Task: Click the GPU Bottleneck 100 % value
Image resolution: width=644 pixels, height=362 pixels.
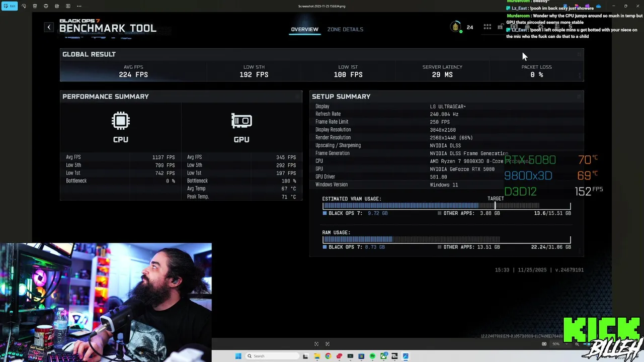Action: (x=289, y=181)
